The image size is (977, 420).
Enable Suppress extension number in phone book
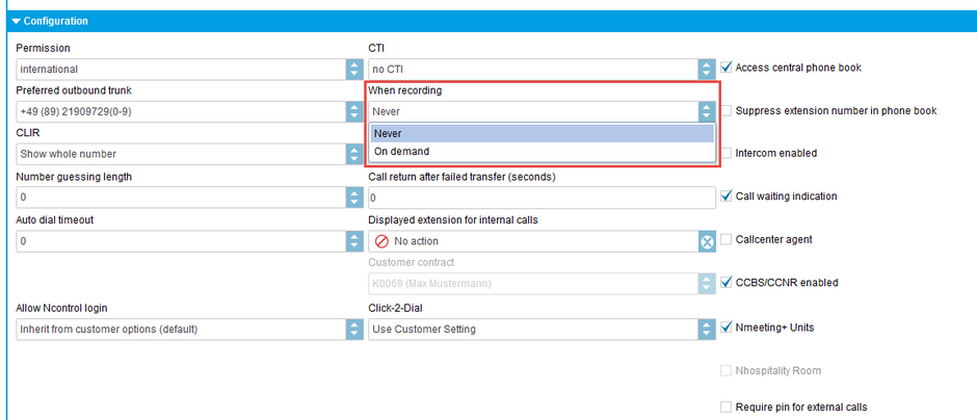point(726,110)
